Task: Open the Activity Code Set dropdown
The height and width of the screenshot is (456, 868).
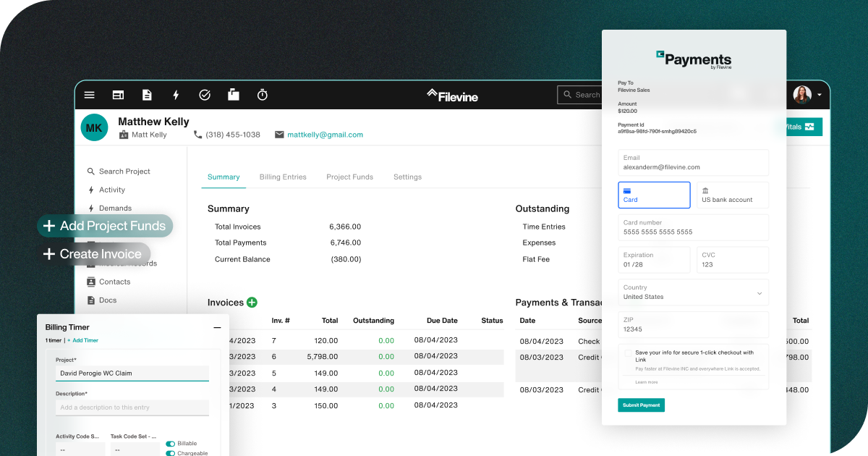Action: tap(80, 449)
